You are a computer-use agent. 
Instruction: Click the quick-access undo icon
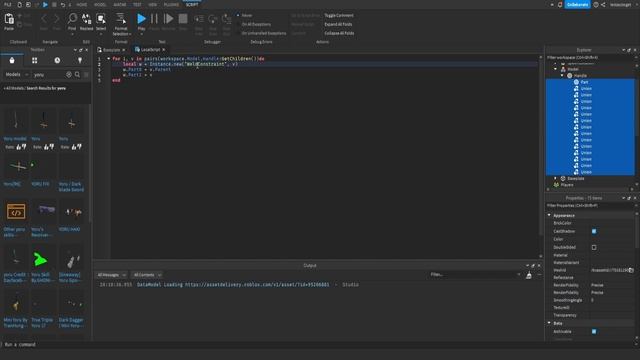coord(62,4)
